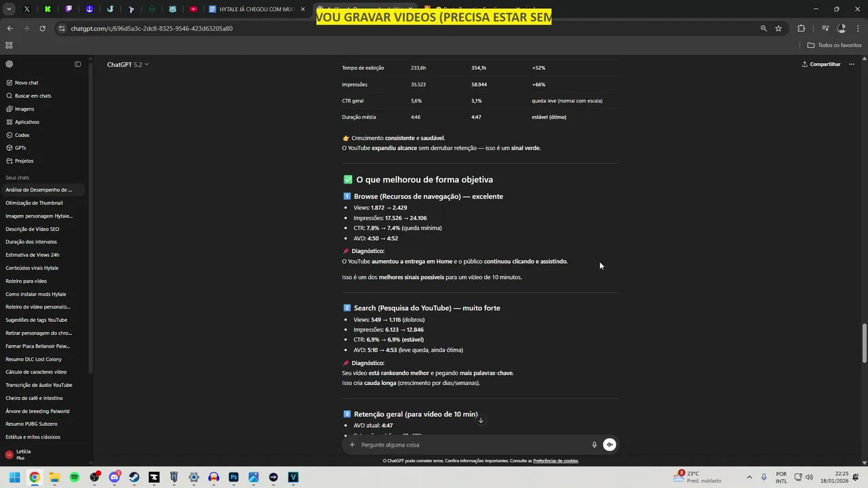The height and width of the screenshot is (488, 868).
Task: Click the plus attach button in composer
Action: coord(352,445)
